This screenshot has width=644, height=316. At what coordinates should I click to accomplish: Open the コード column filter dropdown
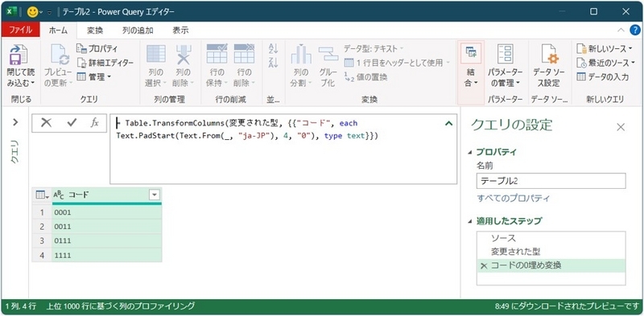(155, 195)
